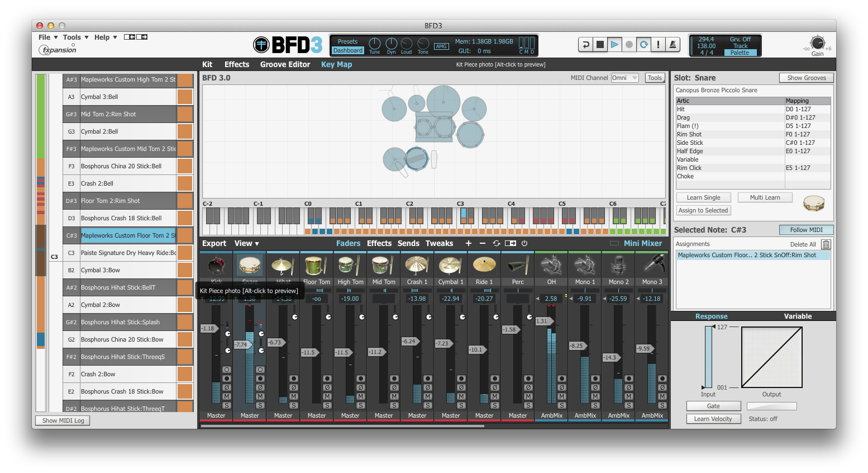Screen dimensions: 868x473
Task: Open the MIDI Channel Omni dropdown
Action: click(x=624, y=78)
